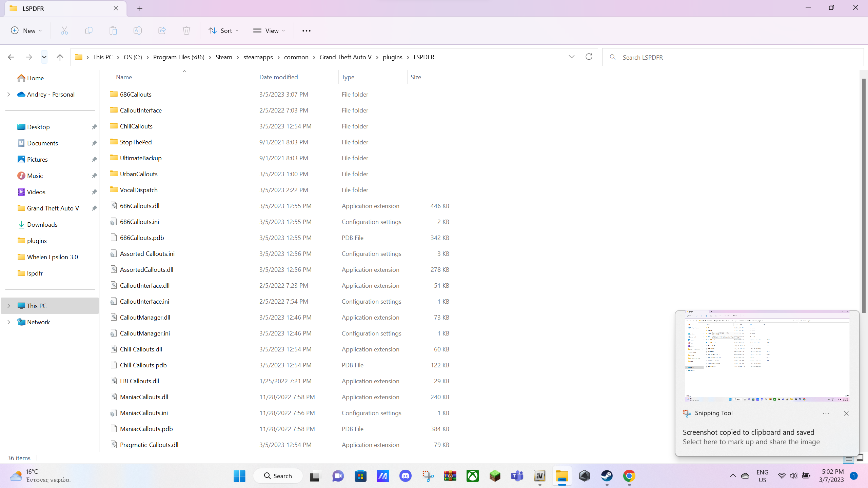Click the Delete trash icon

click(x=186, y=30)
